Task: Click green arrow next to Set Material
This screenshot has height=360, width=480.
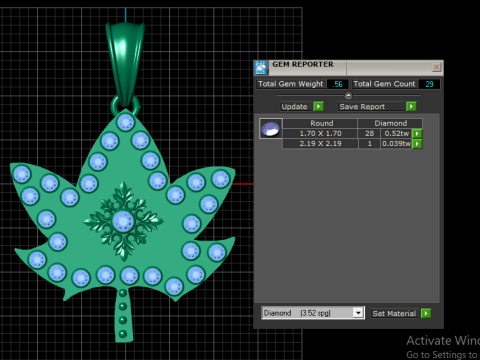Action: pyautogui.click(x=426, y=313)
